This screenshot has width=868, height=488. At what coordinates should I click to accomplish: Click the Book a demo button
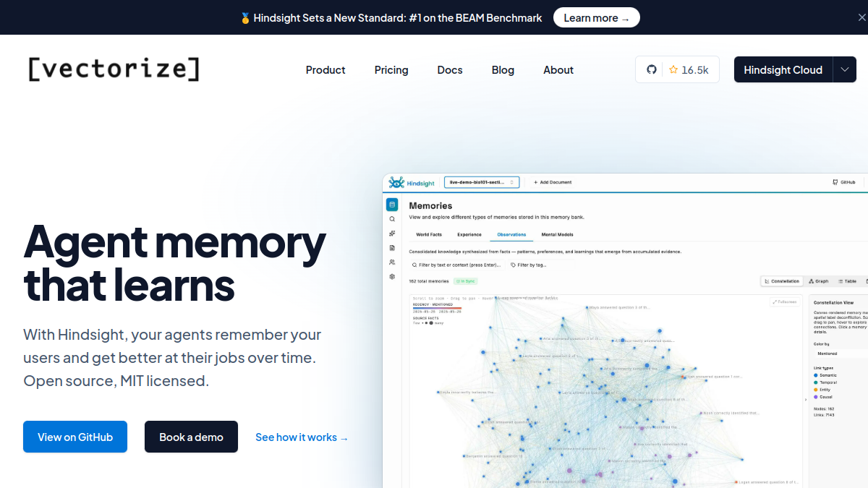click(191, 437)
